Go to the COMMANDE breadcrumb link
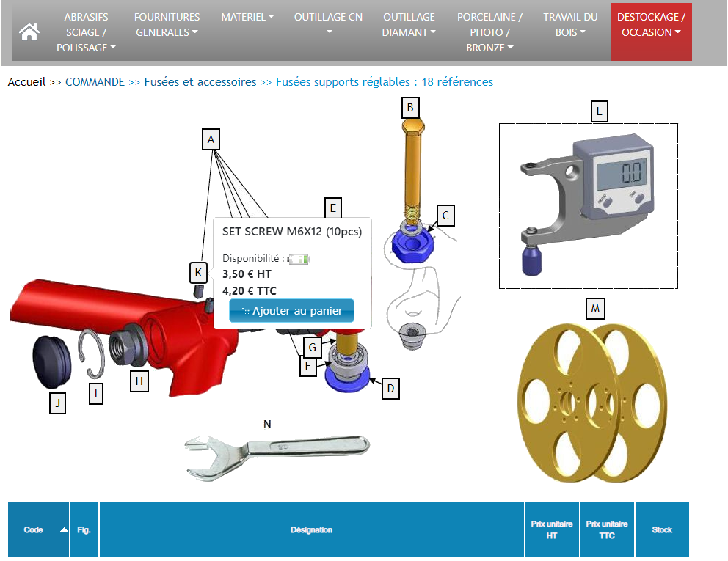Image resolution: width=728 pixels, height=561 pixels. click(x=95, y=82)
